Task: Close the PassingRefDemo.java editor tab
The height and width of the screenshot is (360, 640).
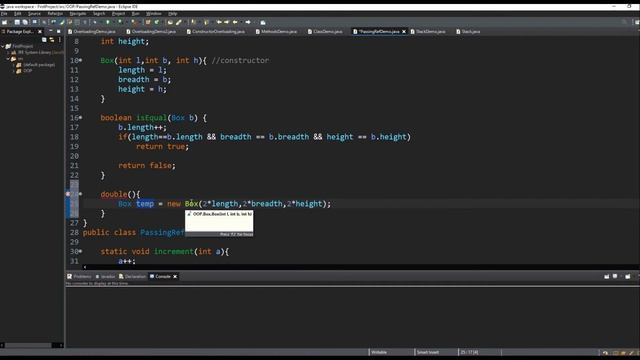Action: [x=404, y=31]
